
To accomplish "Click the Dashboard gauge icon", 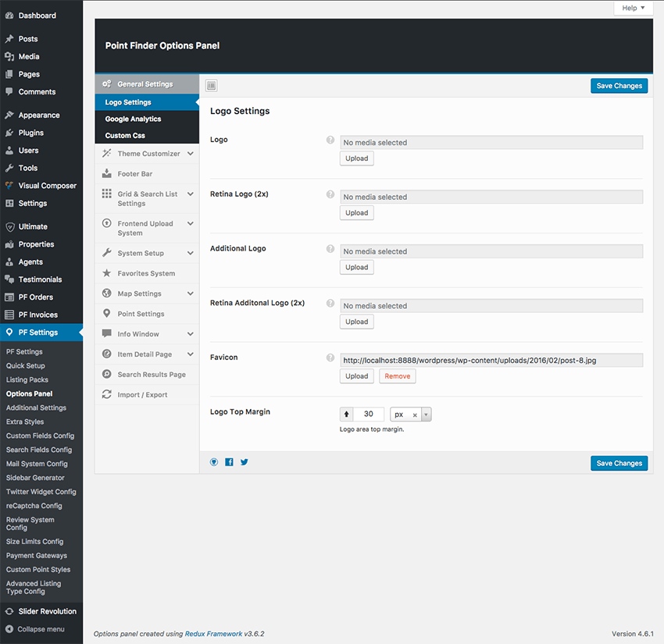I will [x=9, y=16].
